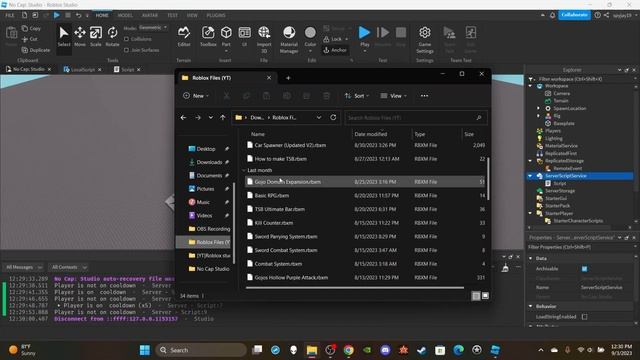The height and width of the screenshot is (360, 640).
Task: Click the Anchor tool
Action: (x=335, y=50)
